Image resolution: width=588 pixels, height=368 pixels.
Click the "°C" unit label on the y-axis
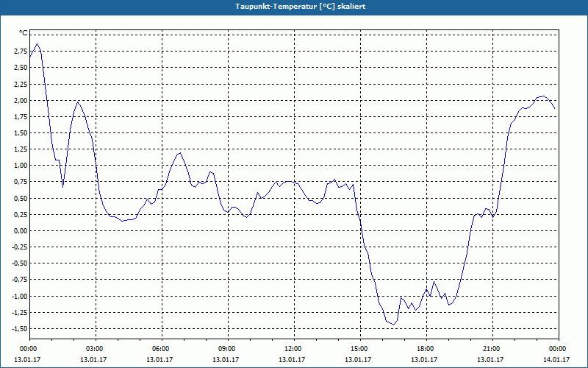[x=24, y=33]
